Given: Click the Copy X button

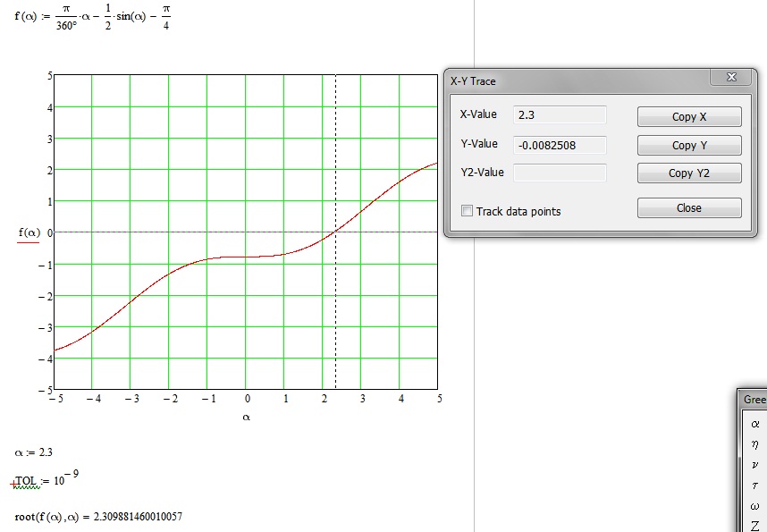Looking at the screenshot, I should 688,117.
